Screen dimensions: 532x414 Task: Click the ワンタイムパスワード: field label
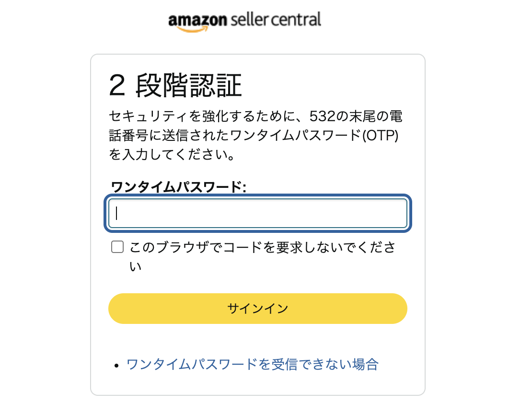click(178, 187)
